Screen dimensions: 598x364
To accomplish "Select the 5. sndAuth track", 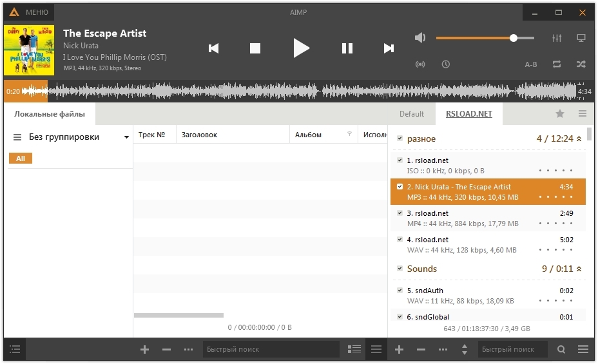I will [488, 296].
